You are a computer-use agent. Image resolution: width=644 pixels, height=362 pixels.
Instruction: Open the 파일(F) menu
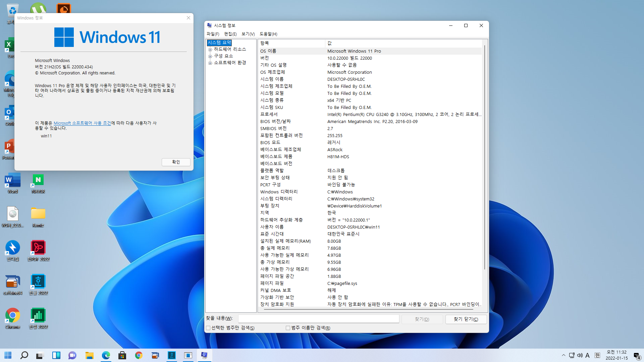213,34
